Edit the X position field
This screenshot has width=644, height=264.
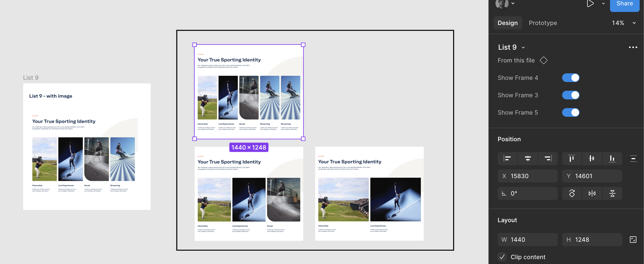tap(528, 176)
